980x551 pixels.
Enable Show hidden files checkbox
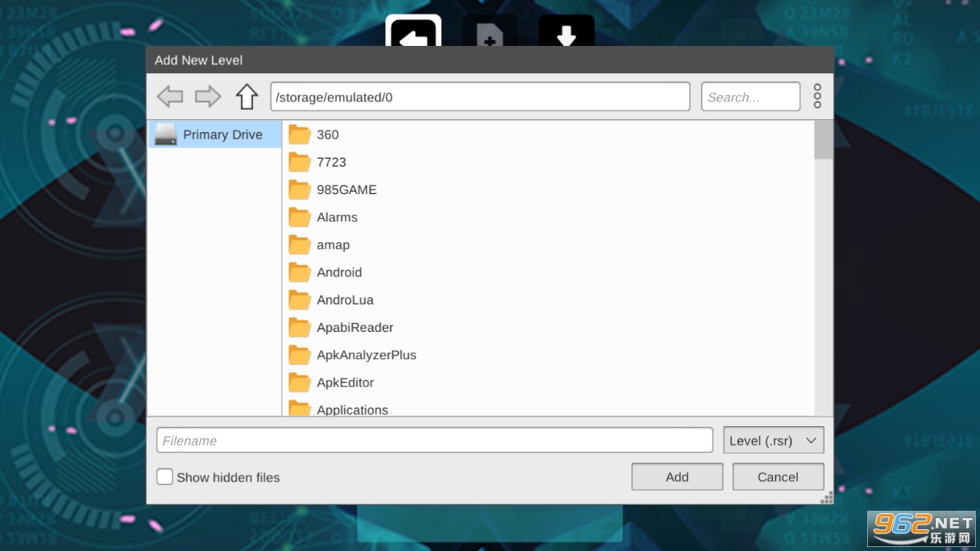tap(164, 477)
